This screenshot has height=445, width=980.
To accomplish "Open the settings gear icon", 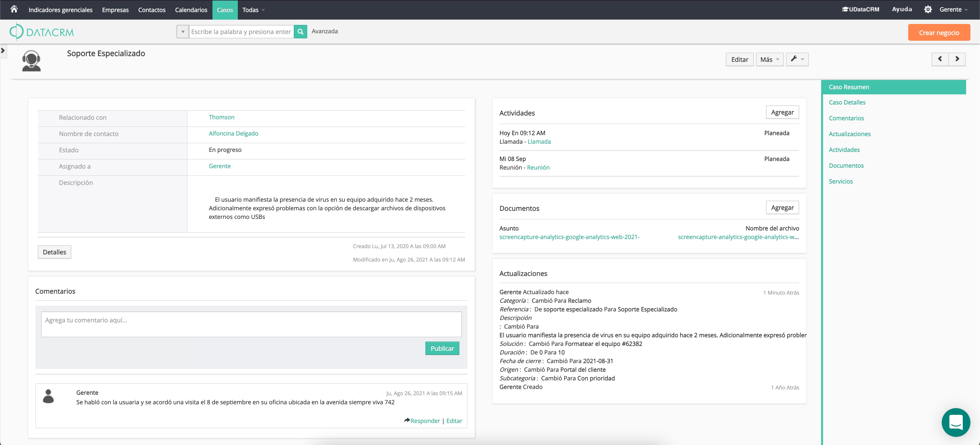I will point(928,10).
